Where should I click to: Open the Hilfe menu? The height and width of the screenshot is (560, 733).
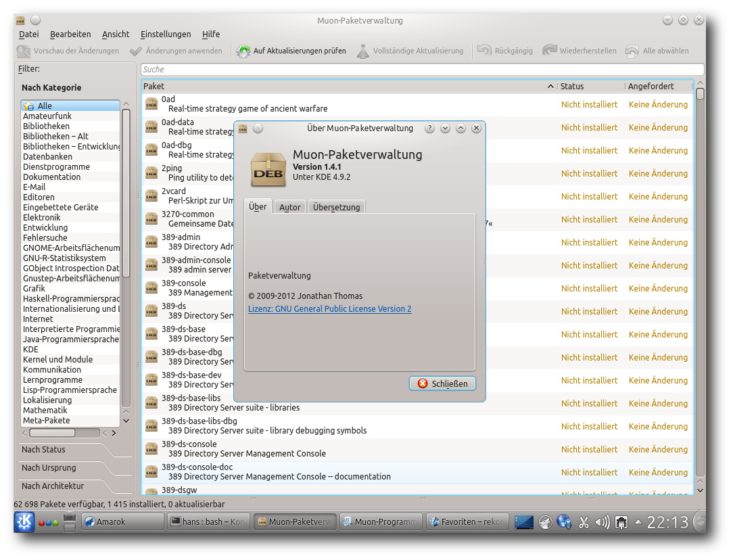(x=211, y=34)
